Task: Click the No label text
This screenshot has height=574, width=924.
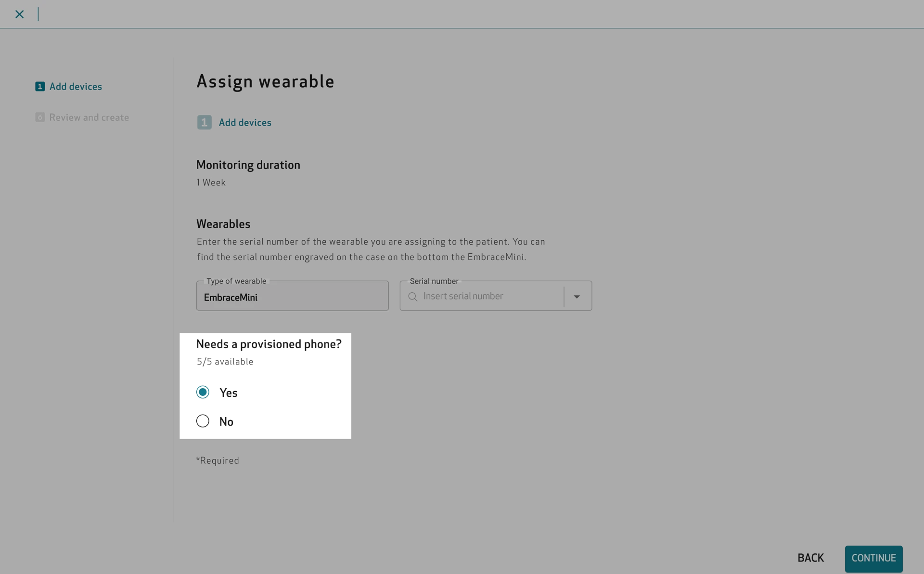Action: 226,422
